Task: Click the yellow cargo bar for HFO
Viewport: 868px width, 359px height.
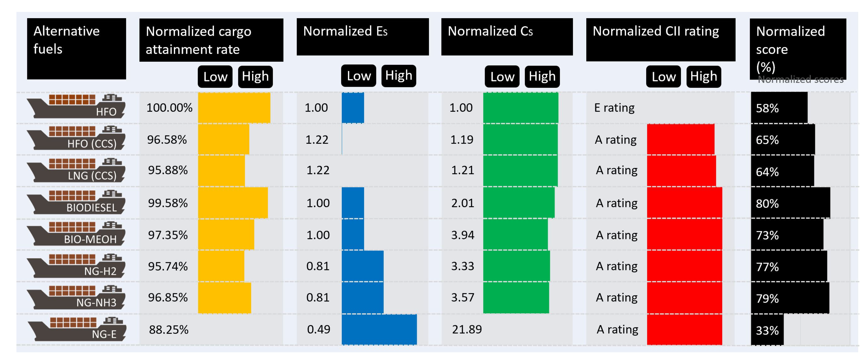Action: coord(234,108)
